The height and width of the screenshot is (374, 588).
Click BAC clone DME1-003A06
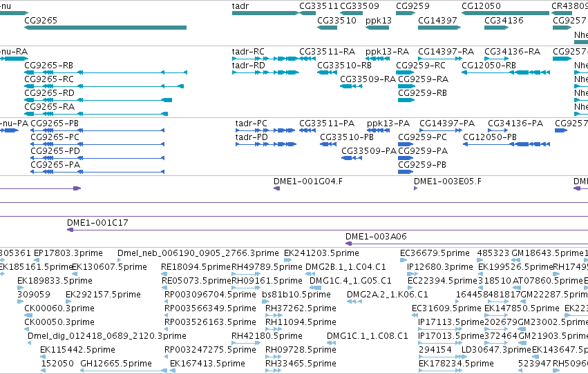point(466,244)
